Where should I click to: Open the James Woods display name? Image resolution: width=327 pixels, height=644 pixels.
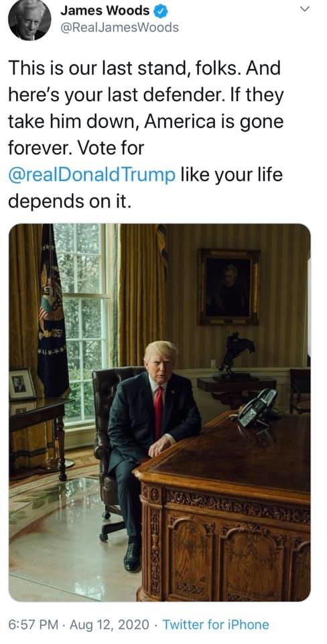click(105, 11)
